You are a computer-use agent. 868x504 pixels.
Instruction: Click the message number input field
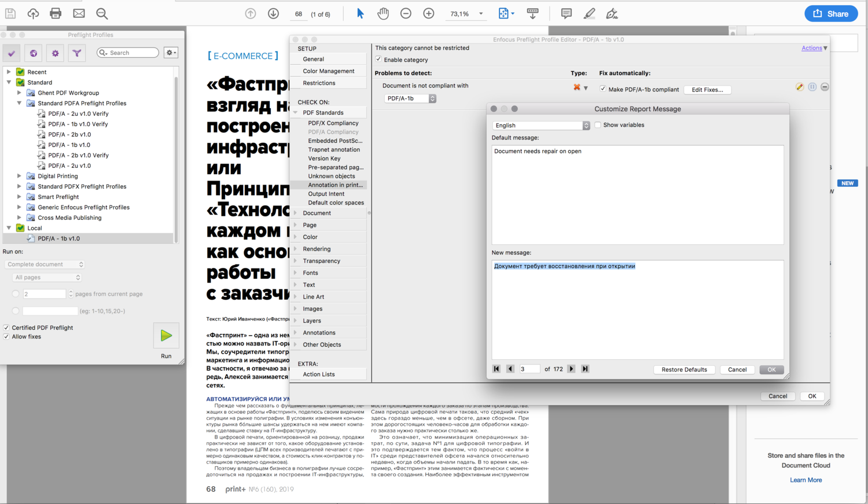(x=529, y=369)
